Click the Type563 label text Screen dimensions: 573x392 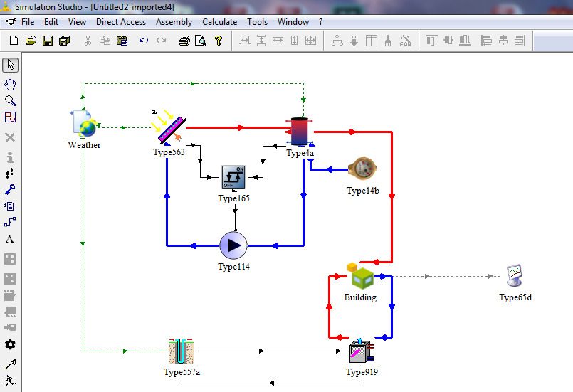pos(169,152)
